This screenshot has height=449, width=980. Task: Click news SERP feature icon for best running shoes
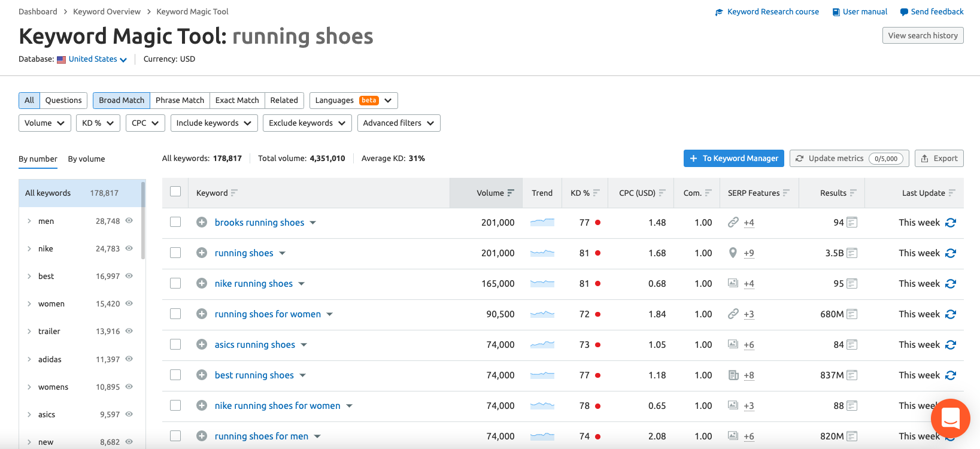tap(733, 375)
